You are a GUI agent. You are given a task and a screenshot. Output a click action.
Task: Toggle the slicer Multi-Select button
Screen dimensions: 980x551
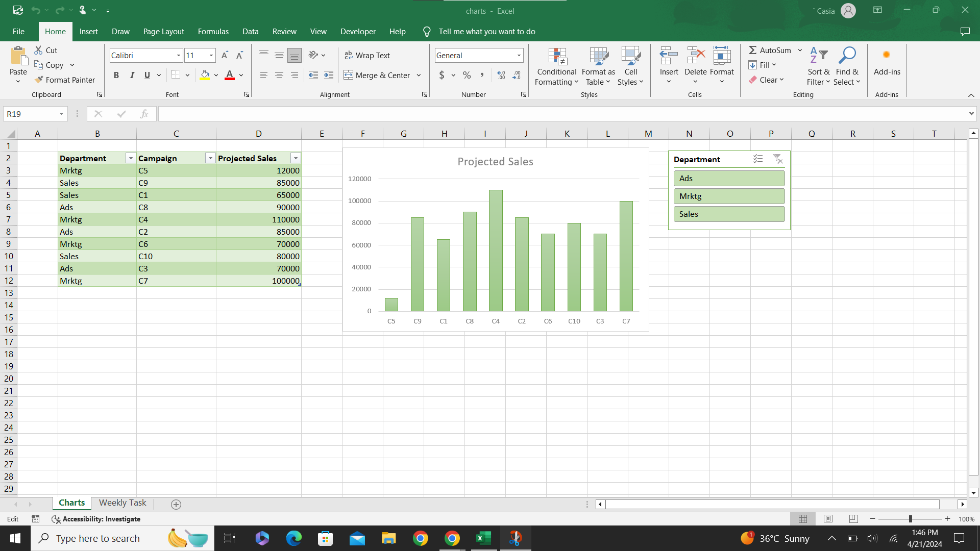[x=758, y=159]
